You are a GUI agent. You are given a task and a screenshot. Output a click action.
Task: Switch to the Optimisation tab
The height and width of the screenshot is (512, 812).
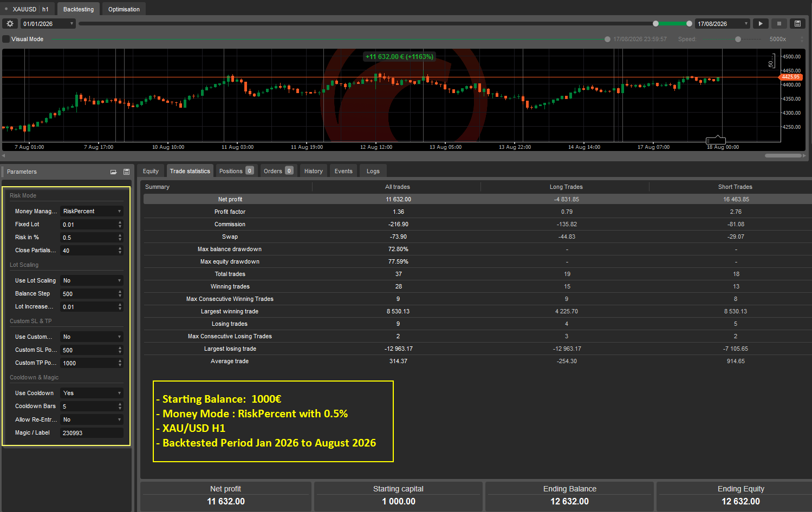(x=124, y=9)
